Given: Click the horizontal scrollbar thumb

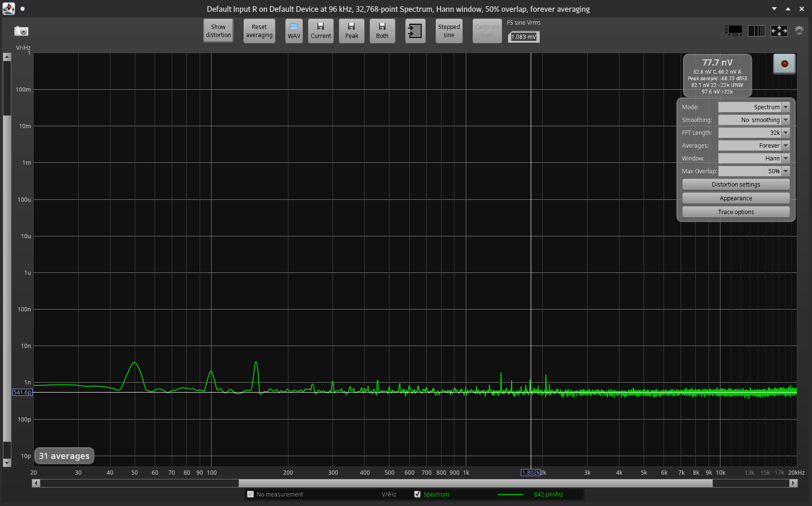Looking at the screenshot, I should (x=475, y=483).
